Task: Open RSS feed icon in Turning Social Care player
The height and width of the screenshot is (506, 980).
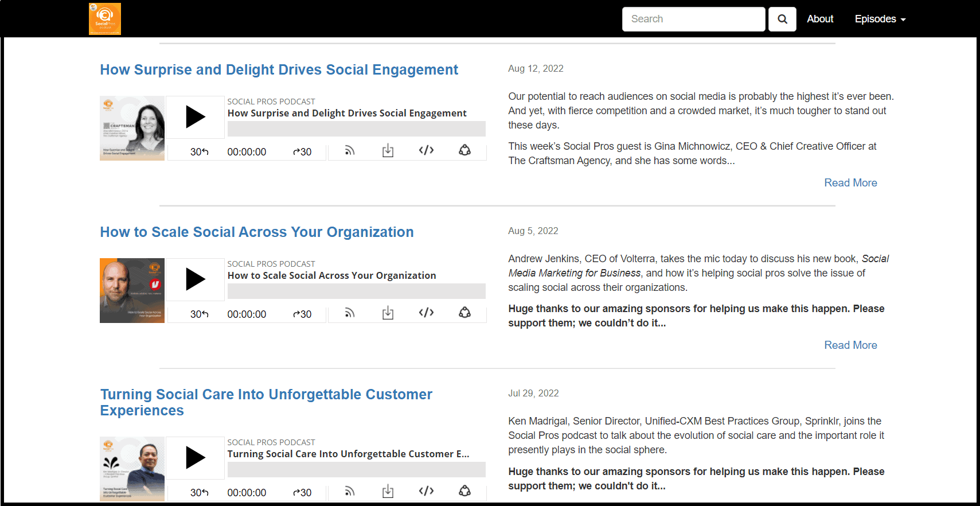Action: [x=349, y=491]
